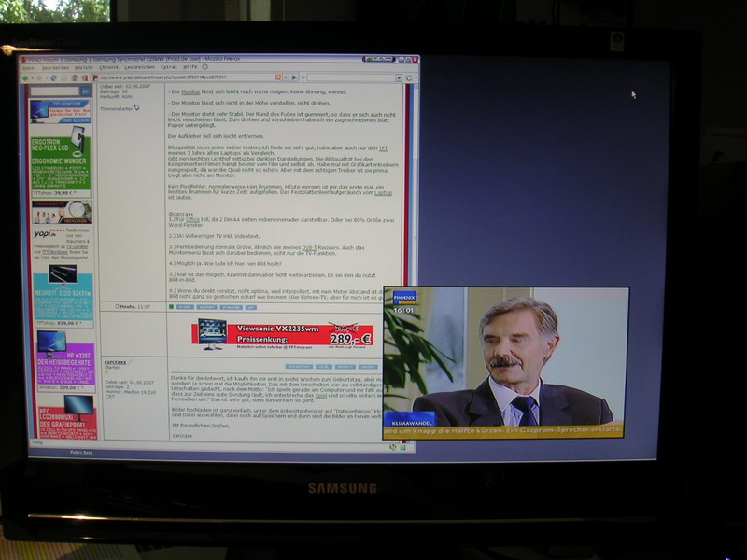Click the 'Laptop' link in the post
This screenshot has width=747, height=560.
pos(384,192)
